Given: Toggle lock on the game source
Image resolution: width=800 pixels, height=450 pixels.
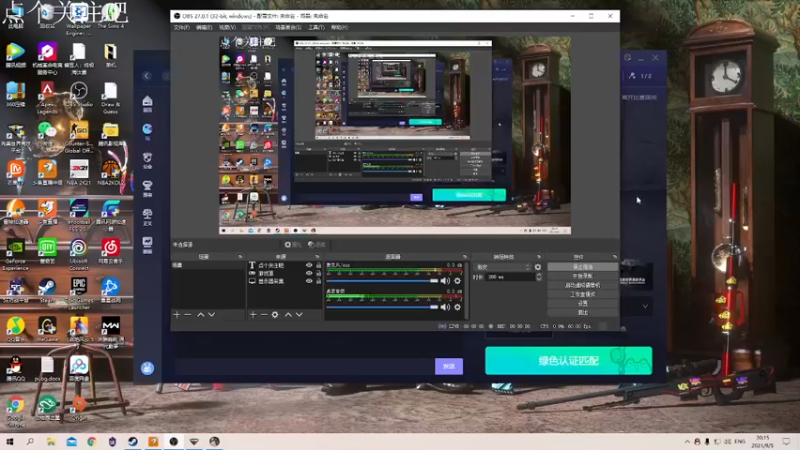Looking at the screenshot, I should click(x=318, y=273).
